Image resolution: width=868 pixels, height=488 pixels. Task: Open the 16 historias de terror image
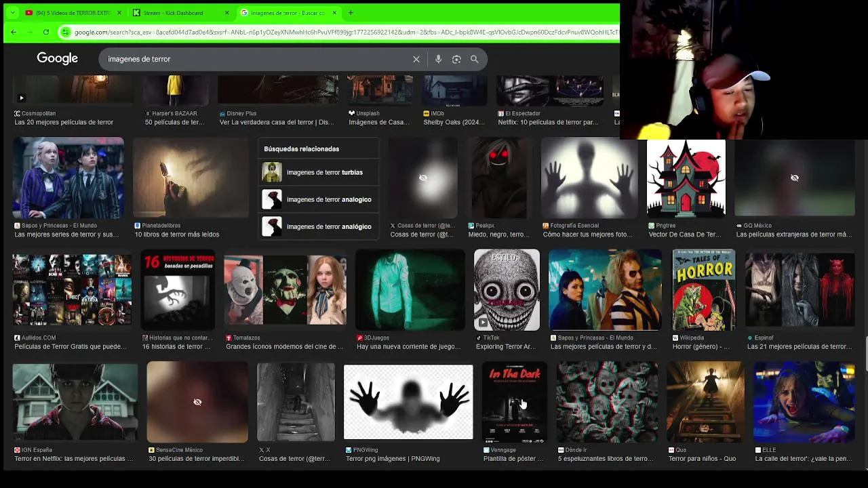point(178,289)
